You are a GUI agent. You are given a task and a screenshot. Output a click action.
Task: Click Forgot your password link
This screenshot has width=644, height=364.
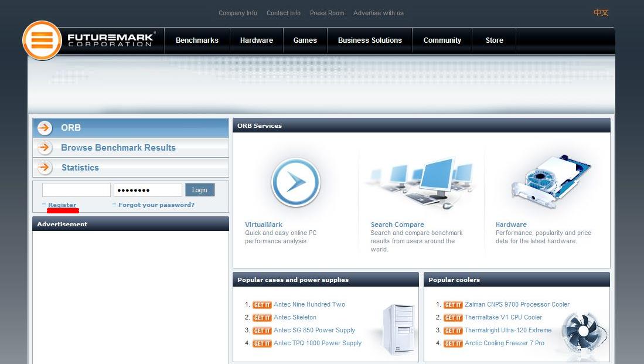(x=156, y=205)
